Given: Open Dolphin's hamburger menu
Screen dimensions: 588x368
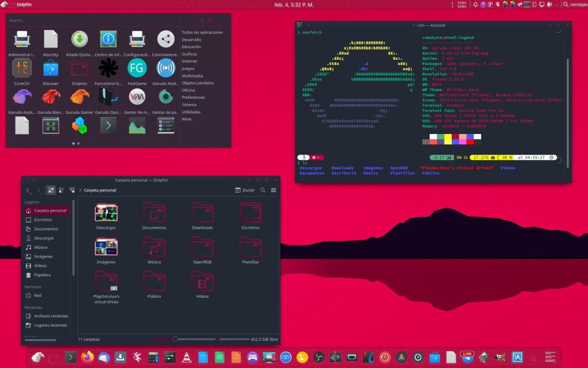Looking at the screenshot, I should (x=273, y=190).
